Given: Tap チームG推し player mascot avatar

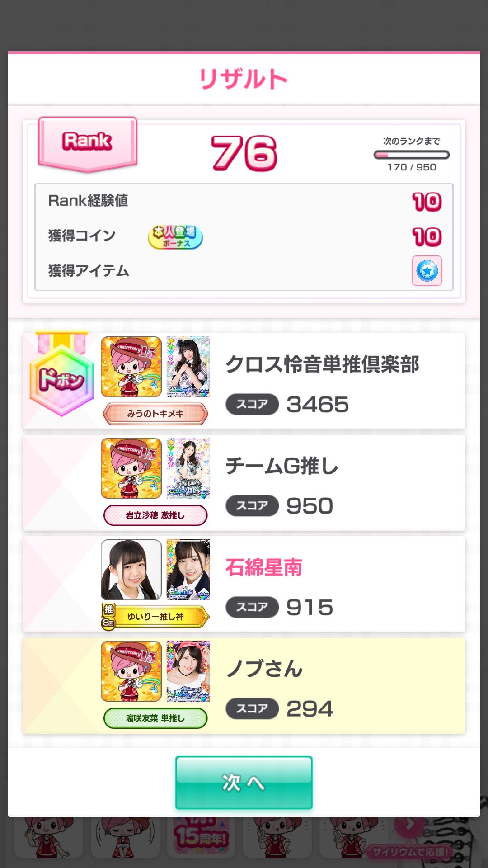Looking at the screenshot, I should (131, 468).
